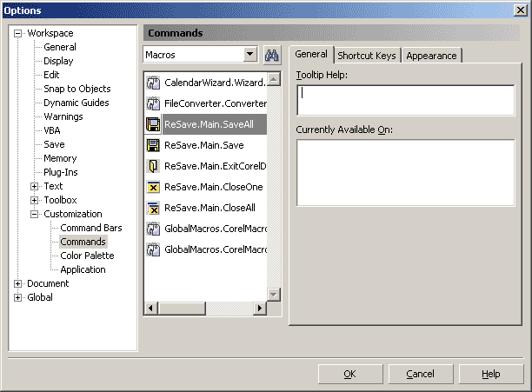
Task: Click the Currently Available On list box
Action: coord(406,173)
